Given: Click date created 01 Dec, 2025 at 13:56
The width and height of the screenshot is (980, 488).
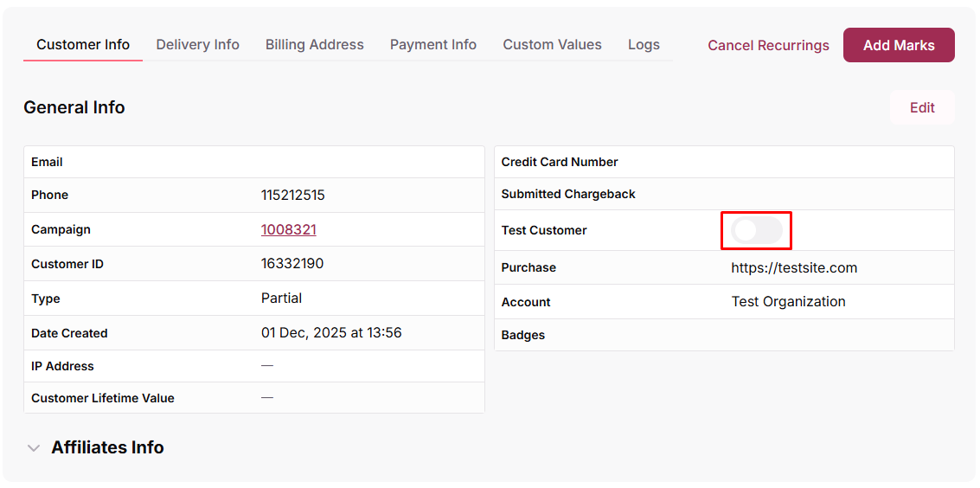Looking at the screenshot, I should (x=331, y=332).
